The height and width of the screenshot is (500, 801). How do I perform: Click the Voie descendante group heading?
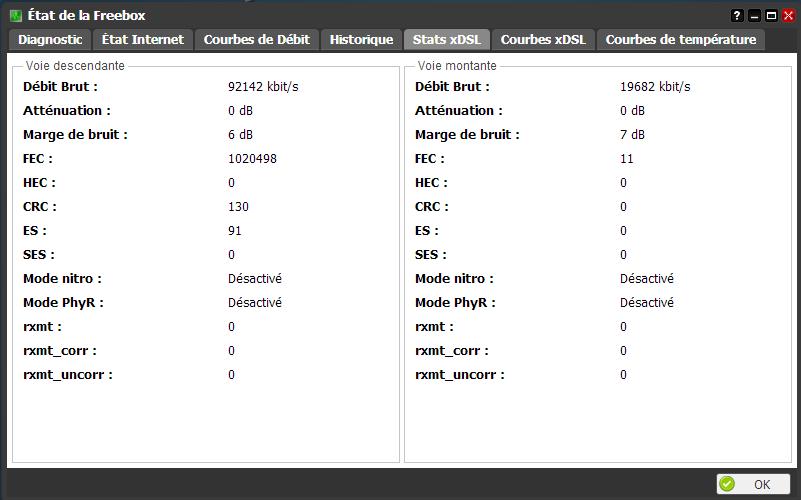(75, 66)
